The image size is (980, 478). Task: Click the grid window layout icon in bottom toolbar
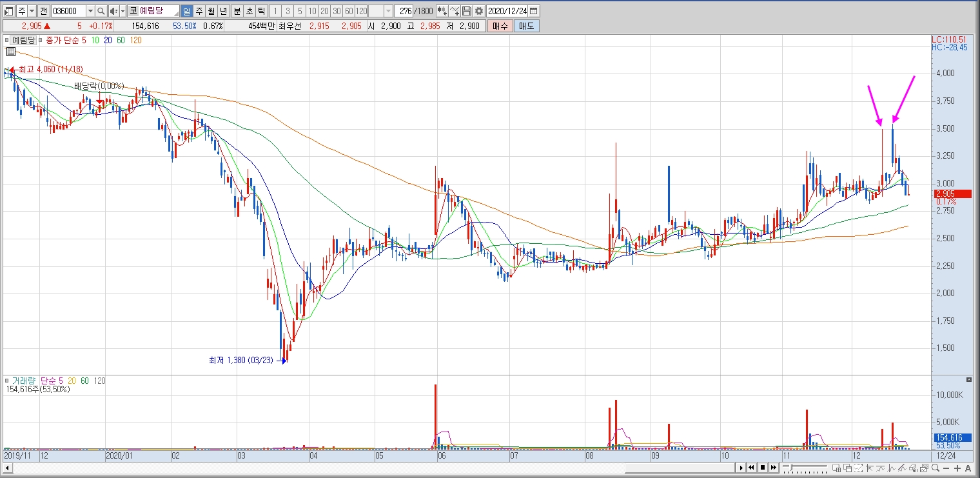point(836,468)
